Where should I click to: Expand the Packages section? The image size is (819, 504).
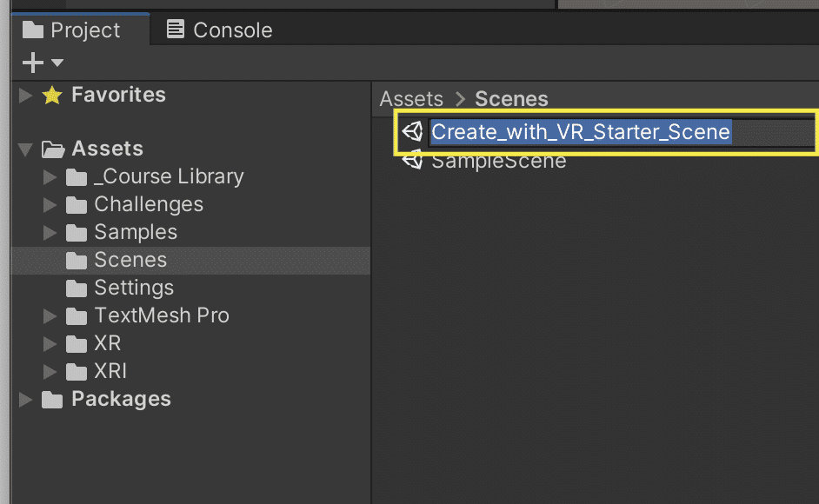point(25,400)
